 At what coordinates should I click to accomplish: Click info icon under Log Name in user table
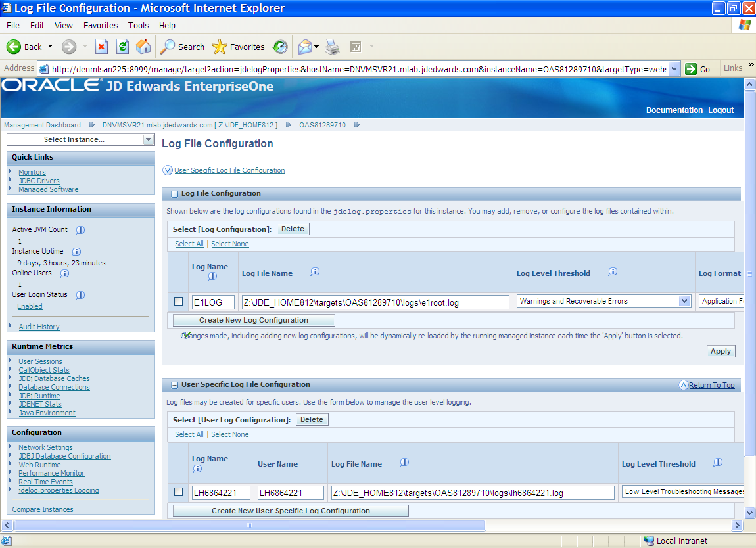pyautogui.click(x=197, y=468)
